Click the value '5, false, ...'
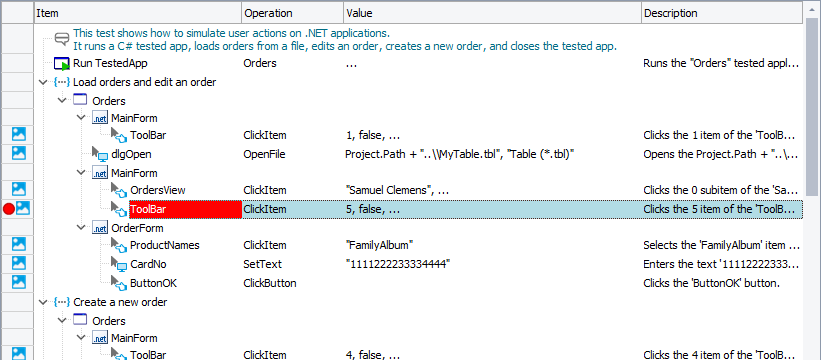 [x=373, y=209]
